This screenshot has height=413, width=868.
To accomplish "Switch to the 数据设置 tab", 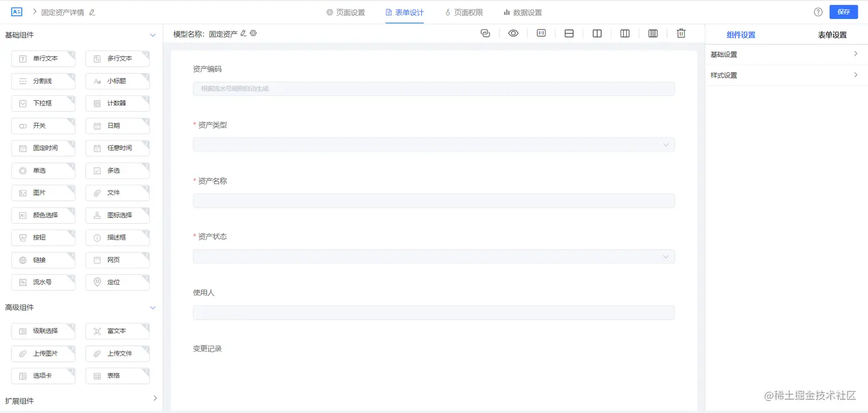I will coord(522,12).
